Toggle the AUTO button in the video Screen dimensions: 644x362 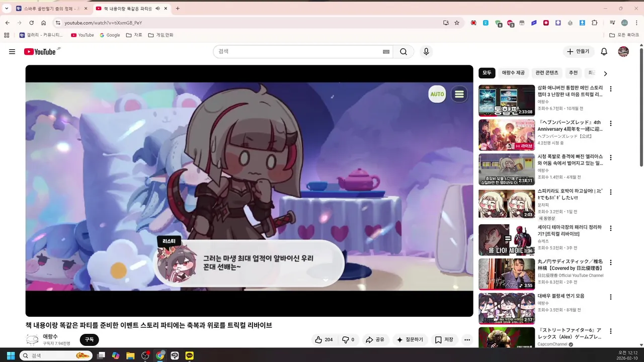(x=437, y=94)
